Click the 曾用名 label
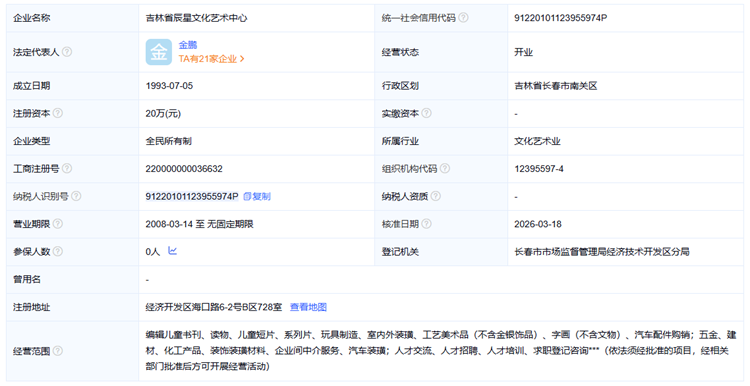Screen dimensions: 750x386 [27, 279]
